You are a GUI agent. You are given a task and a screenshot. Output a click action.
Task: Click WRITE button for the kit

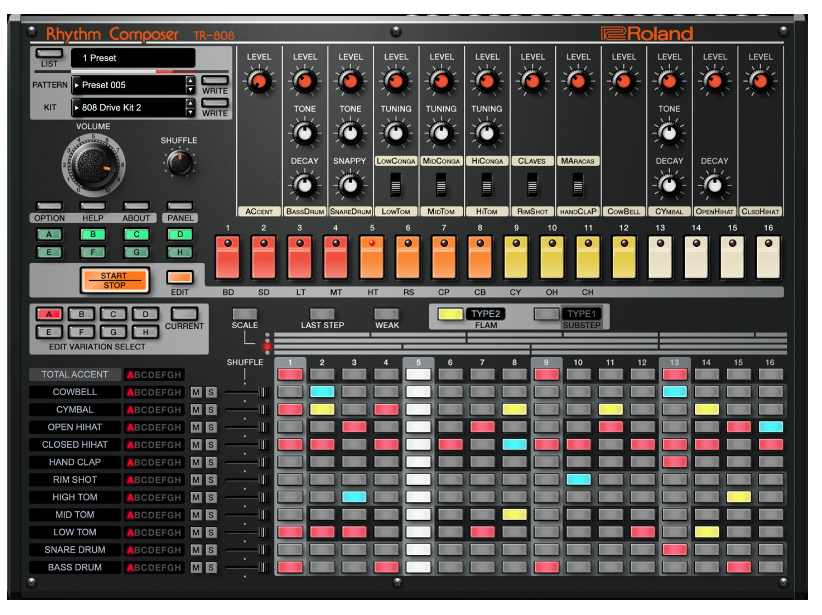tap(215, 103)
